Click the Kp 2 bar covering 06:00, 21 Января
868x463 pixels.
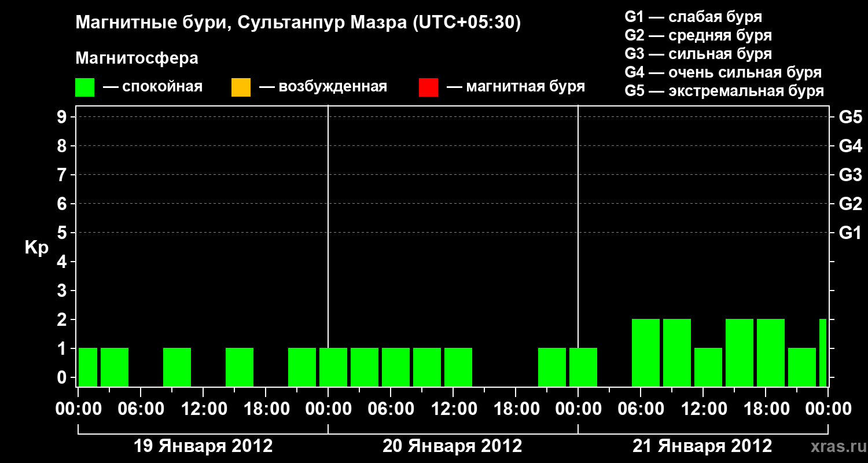coord(646,353)
